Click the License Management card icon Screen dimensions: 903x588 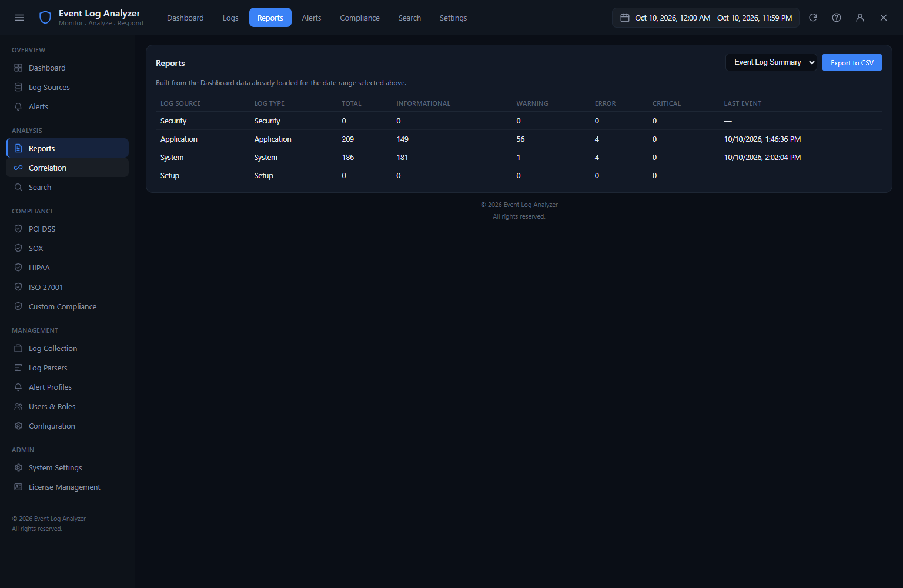point(18,487)
